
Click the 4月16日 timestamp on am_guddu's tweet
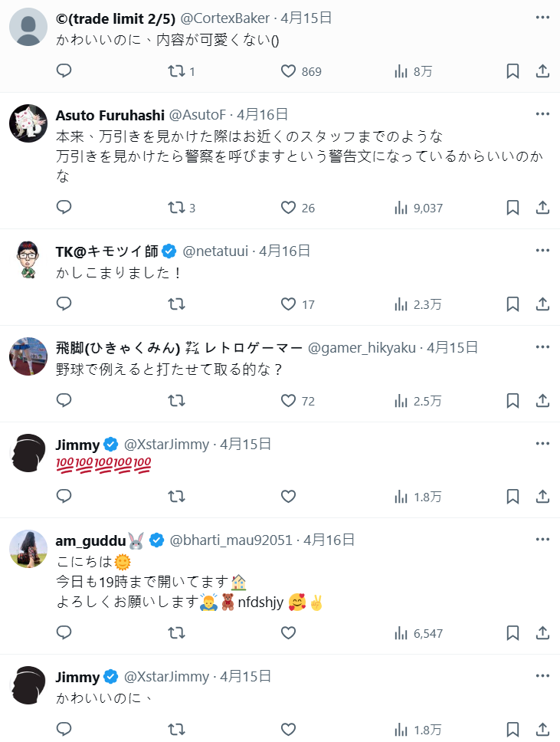[329, 540]
